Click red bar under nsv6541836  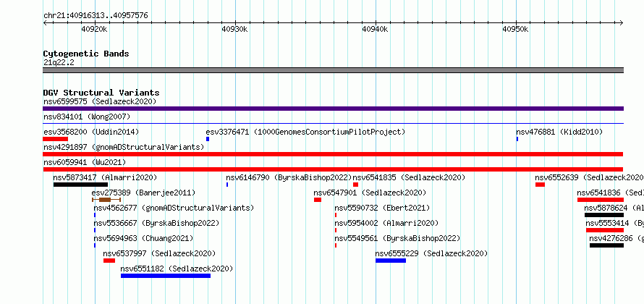601,200
